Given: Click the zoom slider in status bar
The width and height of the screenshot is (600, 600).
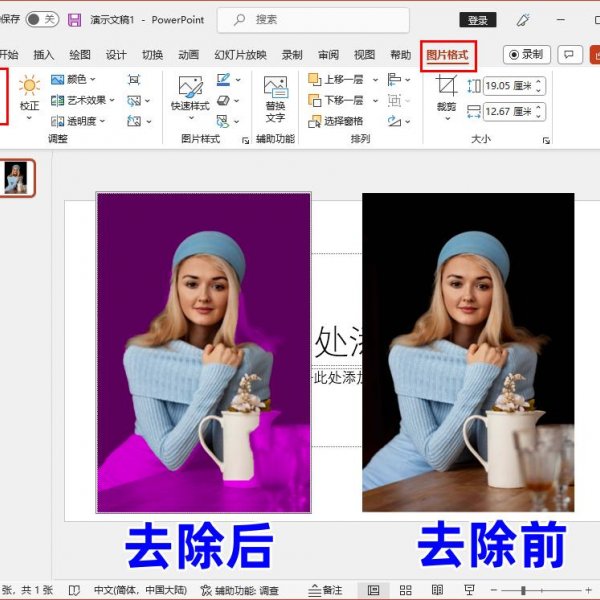Looking at the screenshot, I should [524, 590].
